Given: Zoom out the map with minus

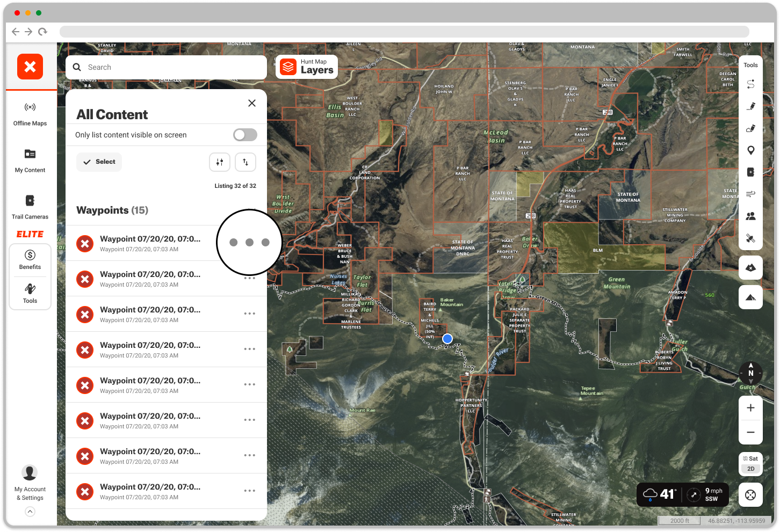Looking at the screenshot, I should [751, 432].
